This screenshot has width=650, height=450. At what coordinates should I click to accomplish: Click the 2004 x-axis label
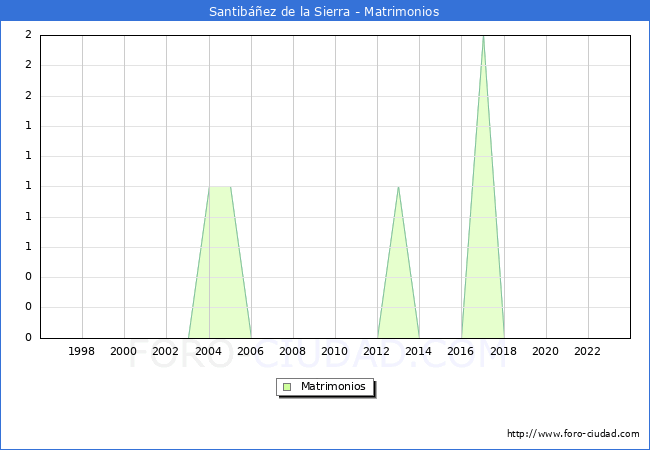pyautogui.click(x=209, y=351)
